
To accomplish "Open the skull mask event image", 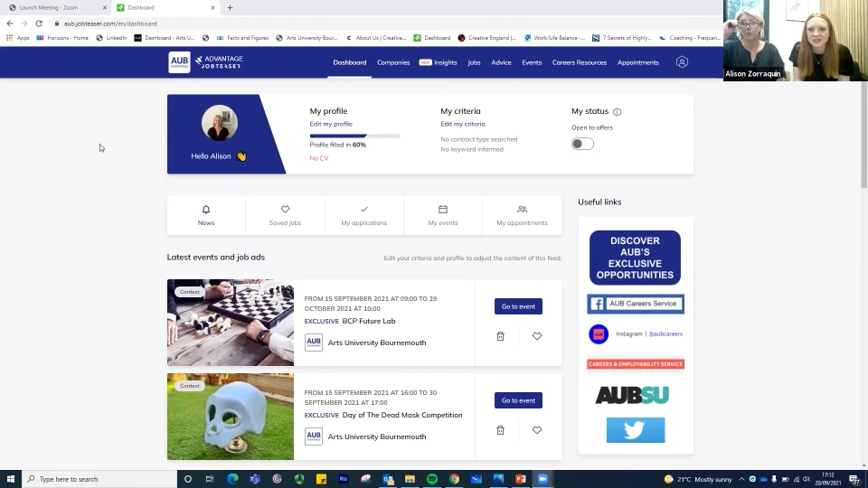I will pos(231,417).
